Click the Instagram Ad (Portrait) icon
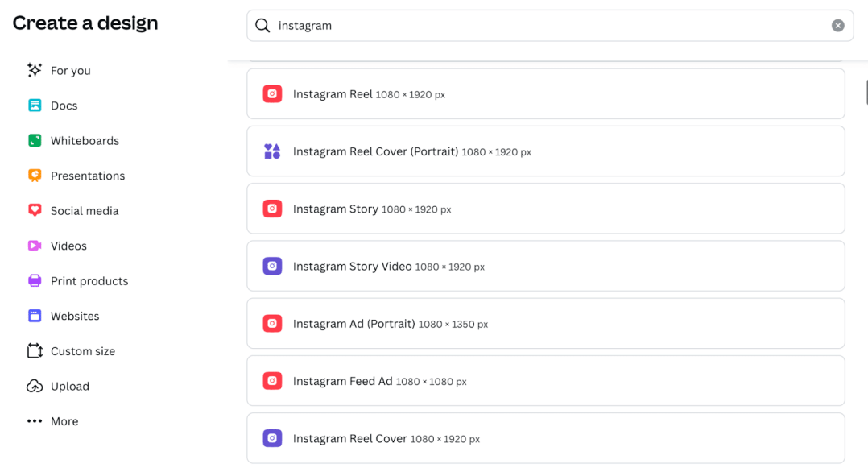This screenshot has height=468, width=868. (272, 324)
